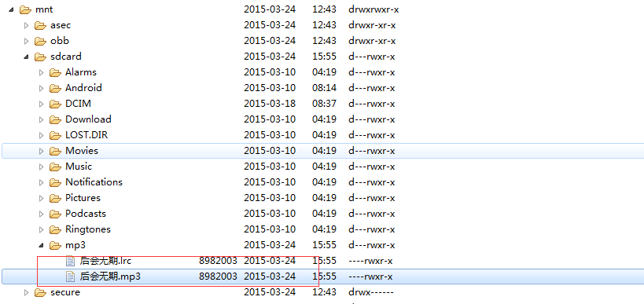Select the Movies folder label

tap(82, 151)
